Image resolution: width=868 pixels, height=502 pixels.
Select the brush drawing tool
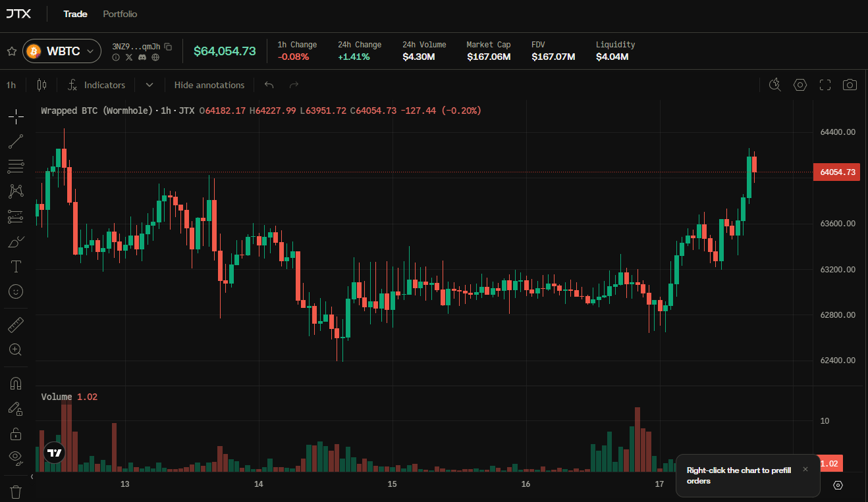point(16,241)
